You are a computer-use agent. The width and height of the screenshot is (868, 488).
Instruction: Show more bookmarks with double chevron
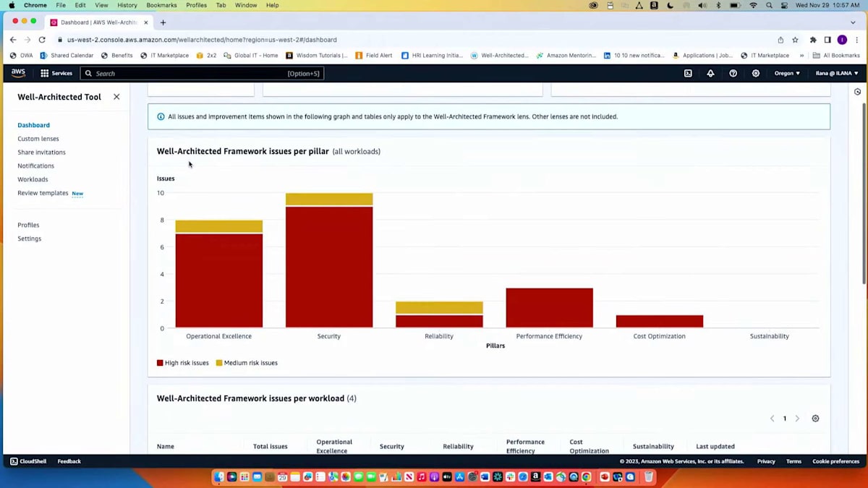click(801, 56)
